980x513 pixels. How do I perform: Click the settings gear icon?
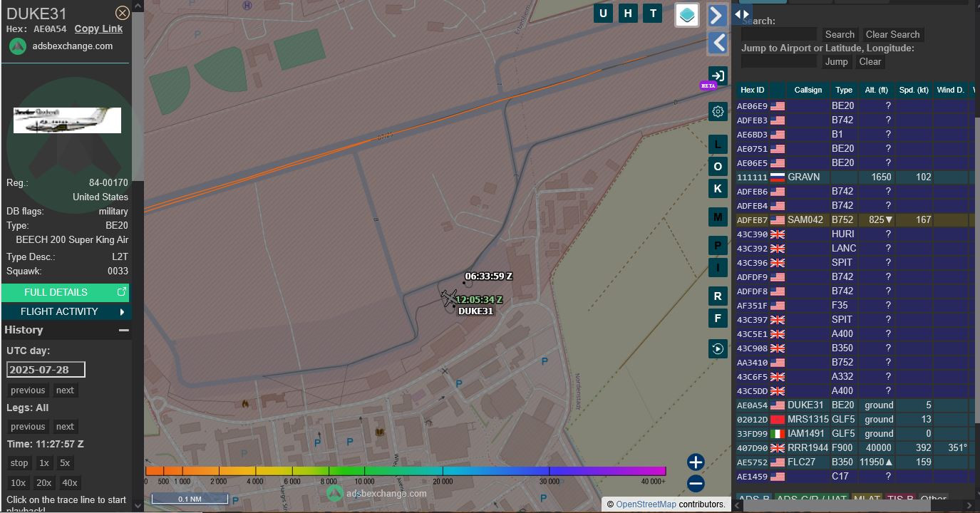(x=718, y=111)
